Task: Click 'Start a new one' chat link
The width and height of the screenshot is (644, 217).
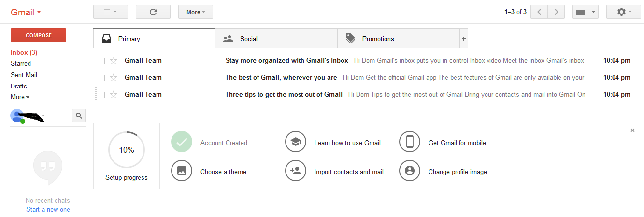Action: 48,209
